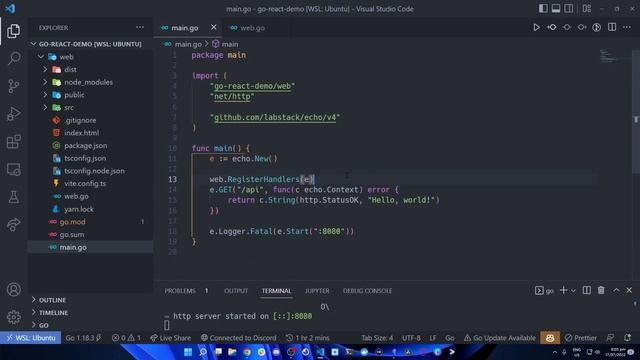The image size is (640, 360).
Task: Select the Terminal panel tab
Action: click(x=276, y=291)
